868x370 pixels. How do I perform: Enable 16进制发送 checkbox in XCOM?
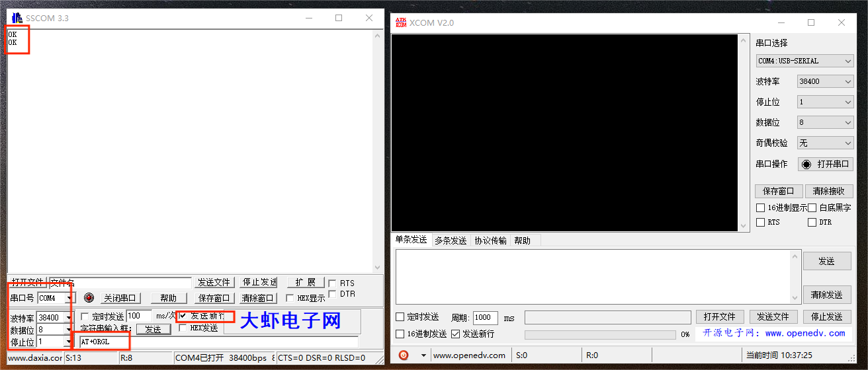pyautogui.click(x=400, y=334)
